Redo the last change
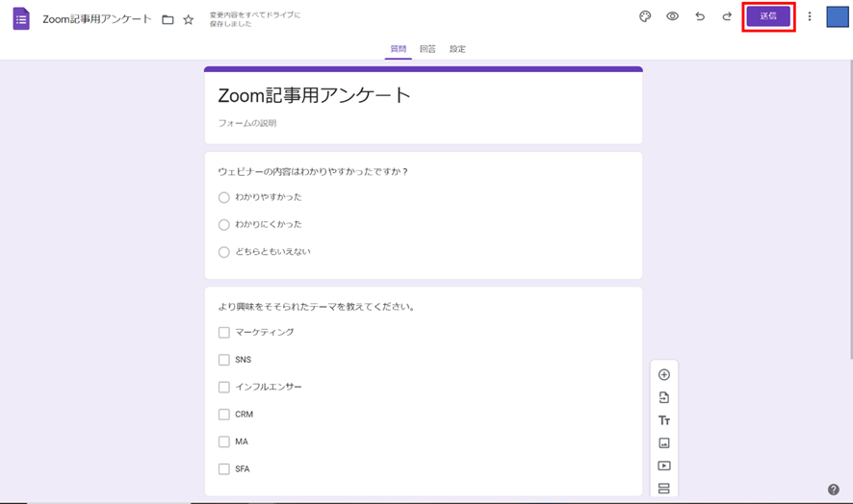 tap(727, 16)
